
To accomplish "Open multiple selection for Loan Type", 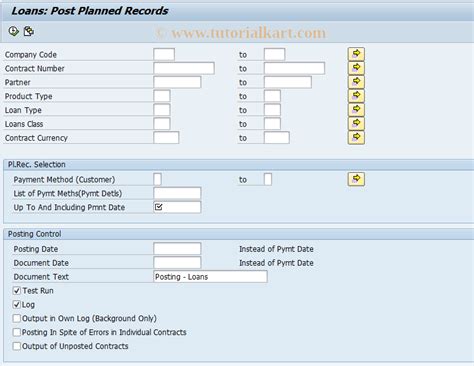I will 356,110.
